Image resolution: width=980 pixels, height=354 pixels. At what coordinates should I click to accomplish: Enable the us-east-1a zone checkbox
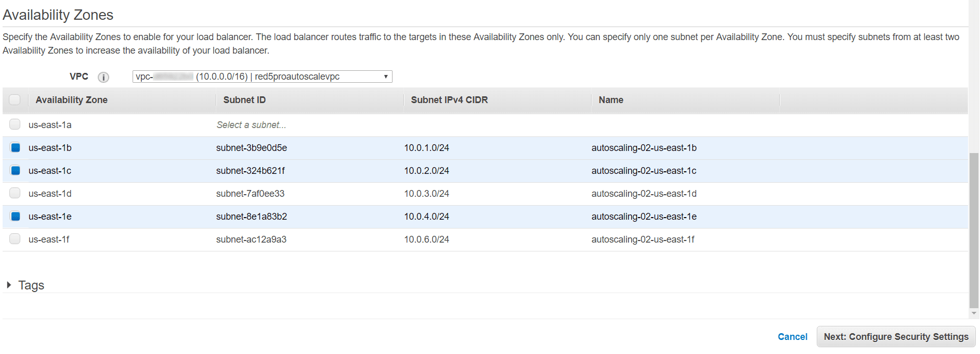(15, 124)
